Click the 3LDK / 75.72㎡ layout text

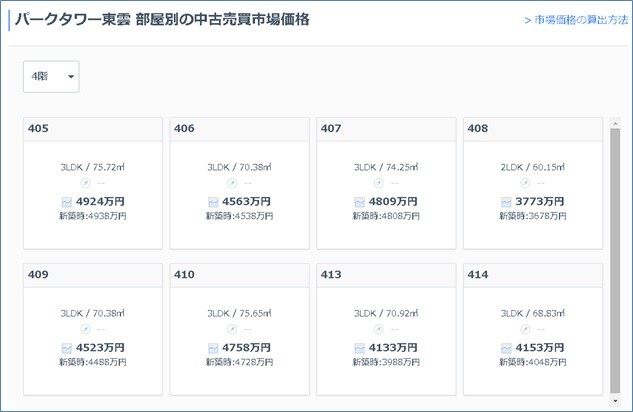tap(93, 167)
